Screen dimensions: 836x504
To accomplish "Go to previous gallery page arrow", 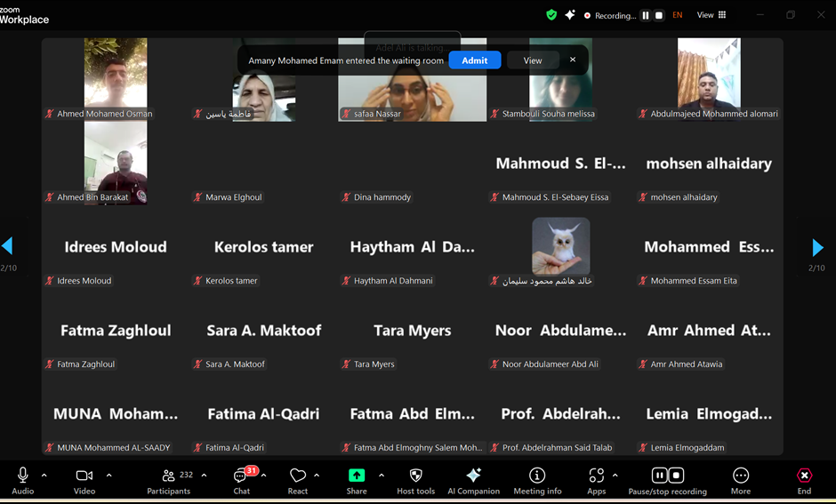I will tap(7, 246).
